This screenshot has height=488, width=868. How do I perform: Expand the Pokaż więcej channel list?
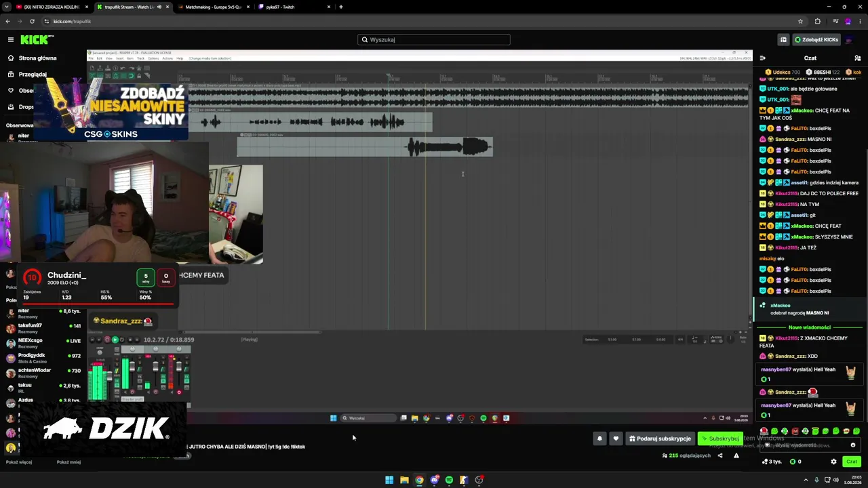pos(19,462)
